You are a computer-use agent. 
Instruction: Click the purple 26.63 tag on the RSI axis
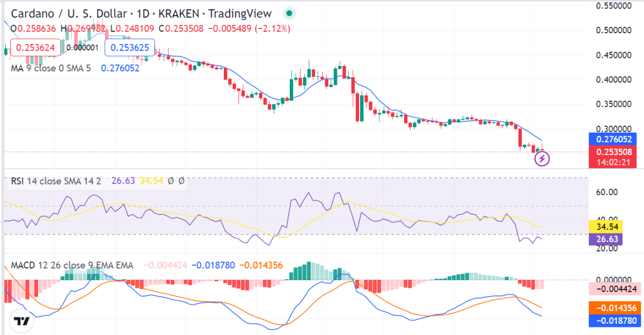pyautogui.click(x=605, y=241)
